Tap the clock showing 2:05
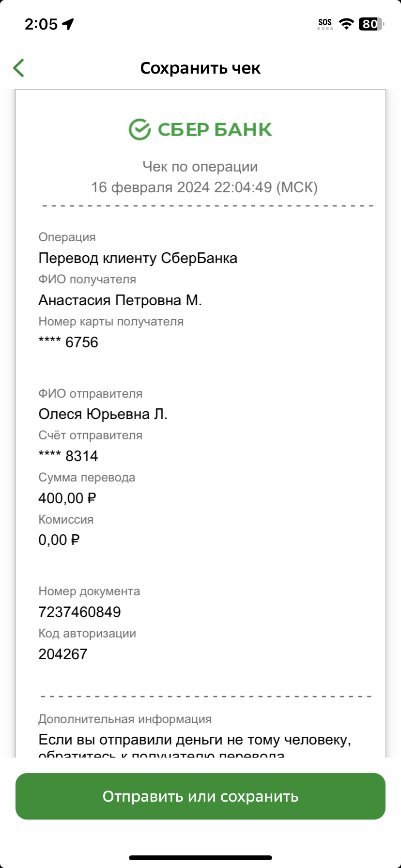401x868 pixels. pyautogui.click(x=41, y=24)
